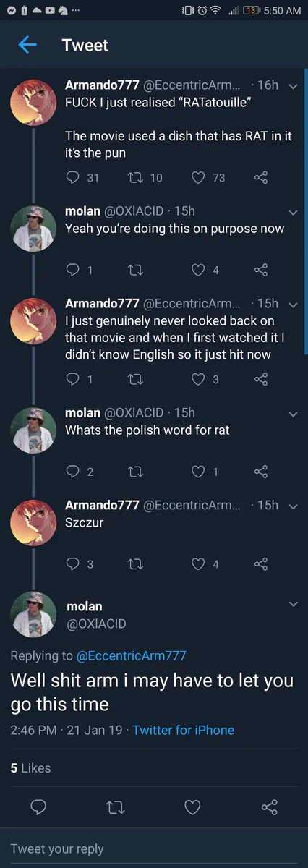Share the 'Whats the polish word' tweet
Screen dimensions: 308x868
pos(262,472)
